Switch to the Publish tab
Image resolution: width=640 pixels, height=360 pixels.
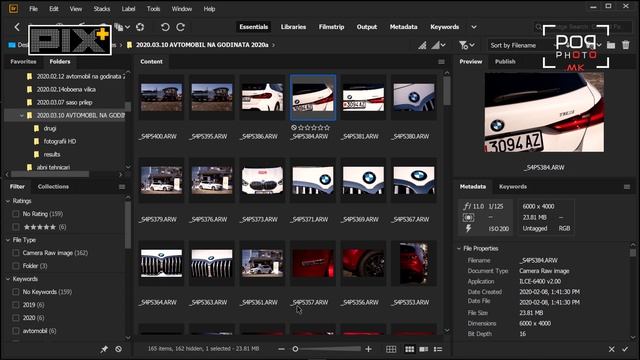(505, 62)
